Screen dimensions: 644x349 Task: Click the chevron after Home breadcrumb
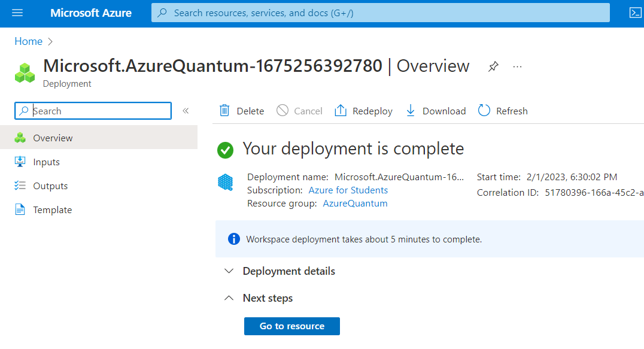click(x=50, y=41)
